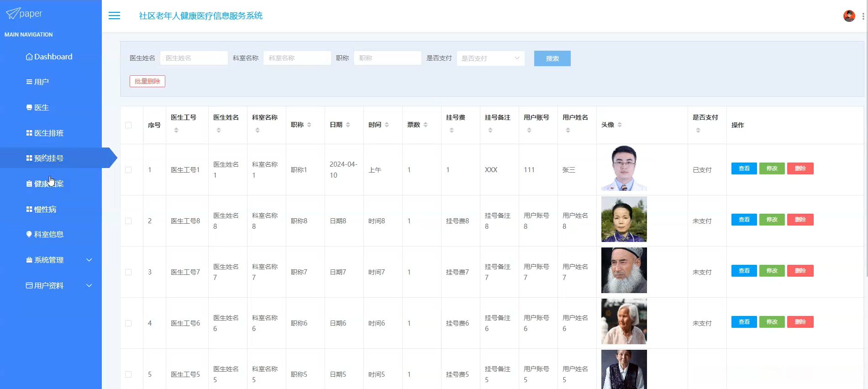Click 查看 for the 医生工号7 row
Viewport: 868px width, 389px height.
pyautogui.click(x=744, y=271)
